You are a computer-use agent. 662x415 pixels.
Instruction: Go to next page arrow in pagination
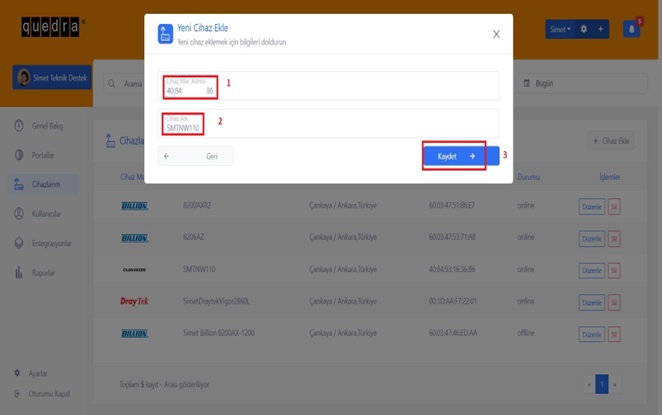click(614, 384)
